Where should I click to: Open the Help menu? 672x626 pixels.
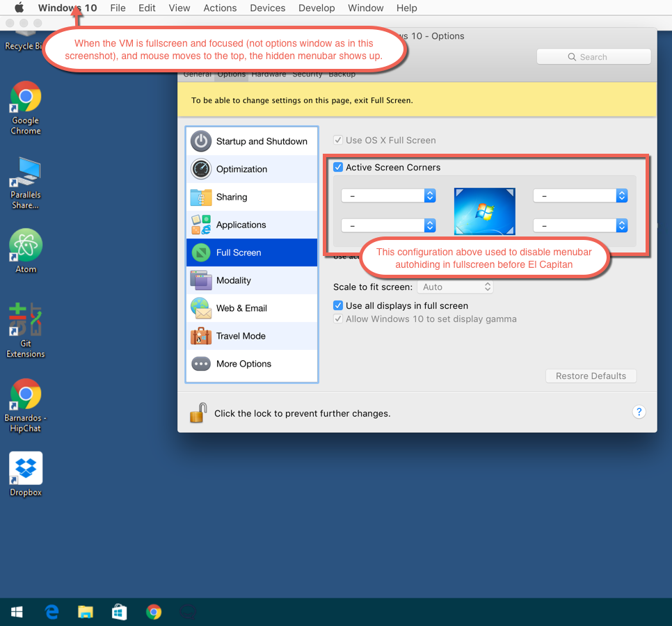[x=407, y=8]
